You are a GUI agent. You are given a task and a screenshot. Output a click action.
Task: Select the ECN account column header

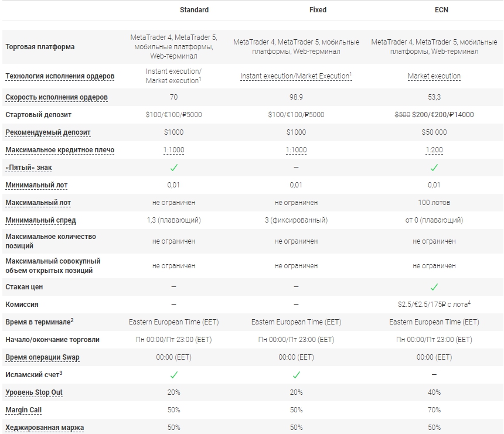(x=441, y=10)
